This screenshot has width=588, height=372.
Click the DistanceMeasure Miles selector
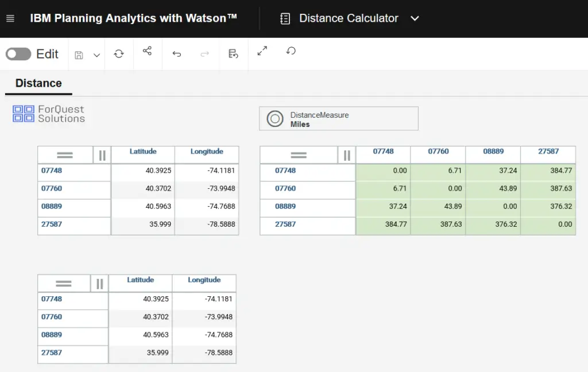pyautogui.click(x=338, y=118)
